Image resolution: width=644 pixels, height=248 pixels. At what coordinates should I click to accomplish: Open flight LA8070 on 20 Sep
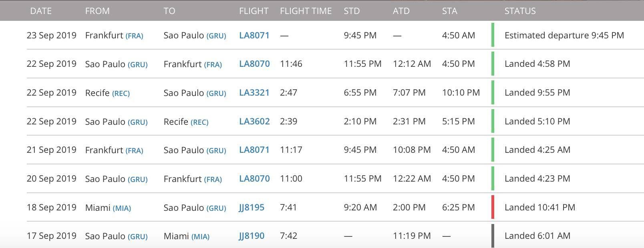[x=254, y=178]
